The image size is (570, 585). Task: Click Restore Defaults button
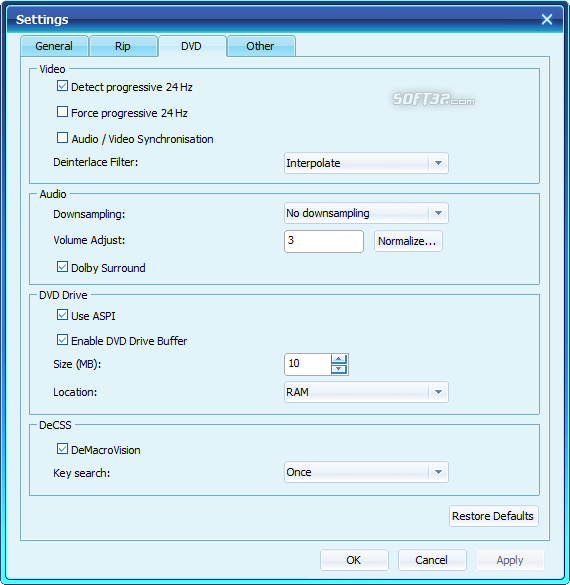494,516
